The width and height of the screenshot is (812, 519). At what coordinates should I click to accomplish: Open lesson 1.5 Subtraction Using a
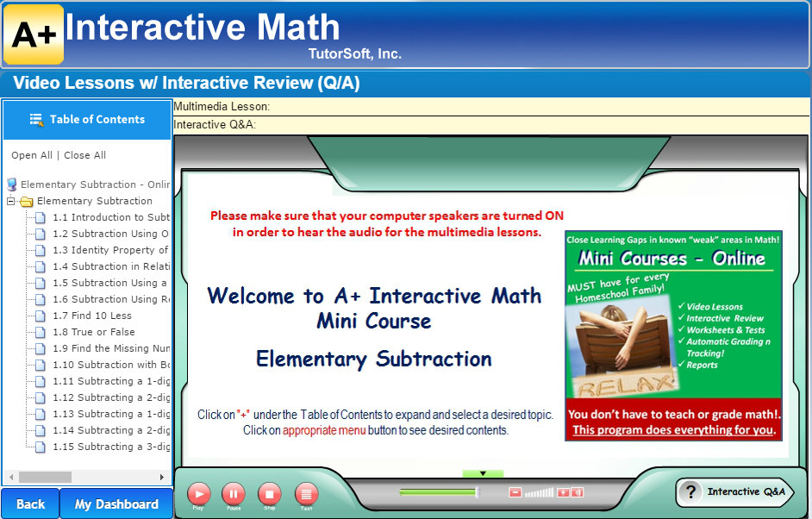point(109,283)
